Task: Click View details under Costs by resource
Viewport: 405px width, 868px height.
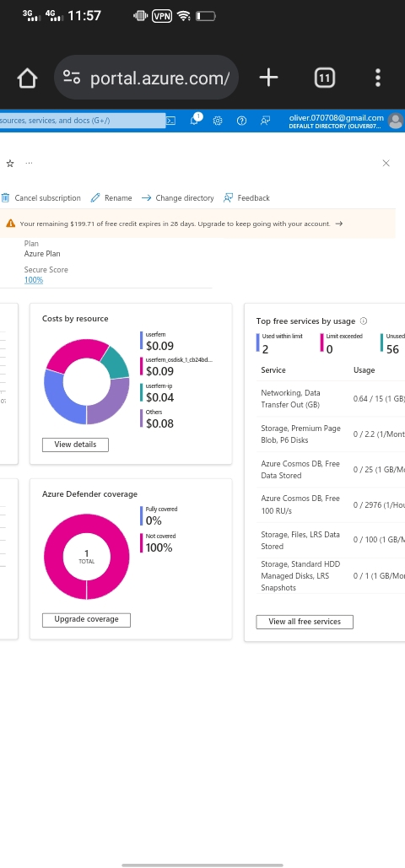Action: click(75, 445)
